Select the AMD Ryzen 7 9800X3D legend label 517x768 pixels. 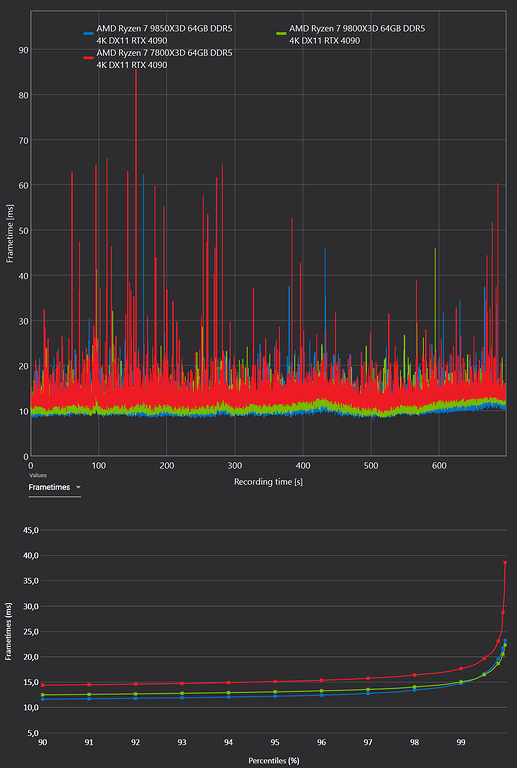click(357, 35)
